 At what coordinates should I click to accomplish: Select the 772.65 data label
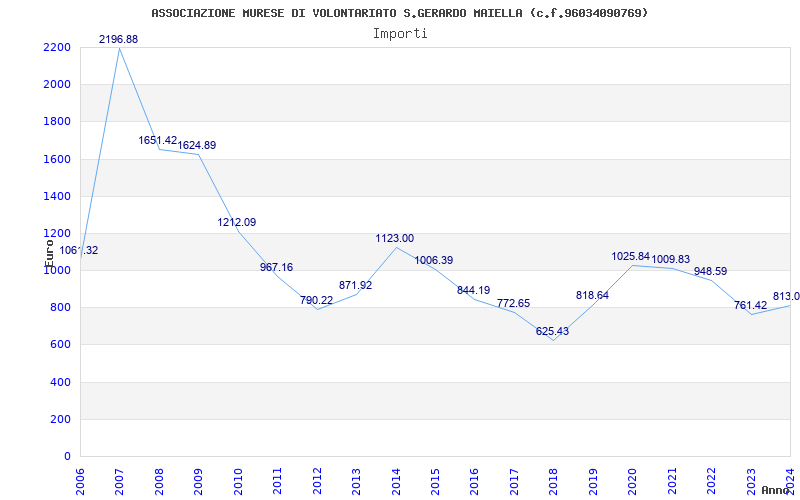[x=513, y=304]
